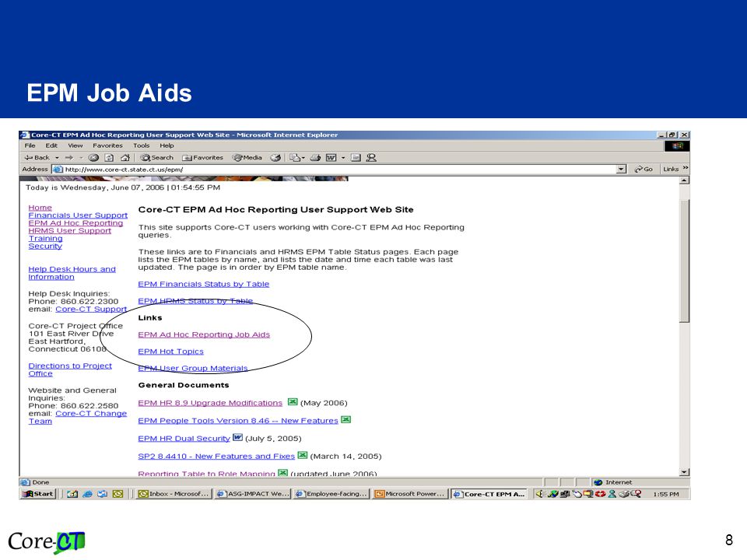The width and height of the screenshot is (747, 560).
Task: Open EPM Ad Hoc Reporting Job Aids link
Action: coord(204,334)
